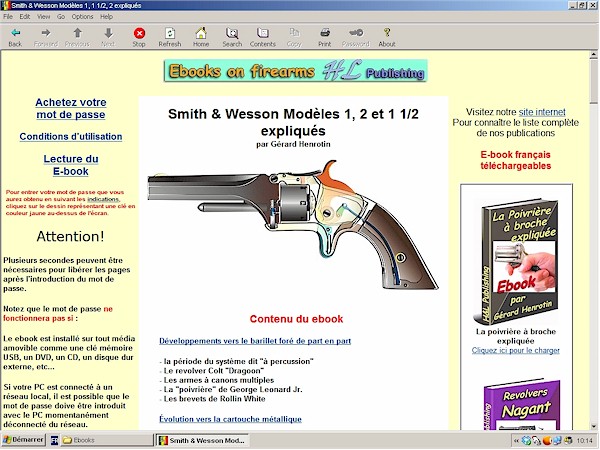Click 'Les brevets de Rollin White' line
The height and width of the screenshot is (450, 600).
pyautogui.click(x=212, y=399)
